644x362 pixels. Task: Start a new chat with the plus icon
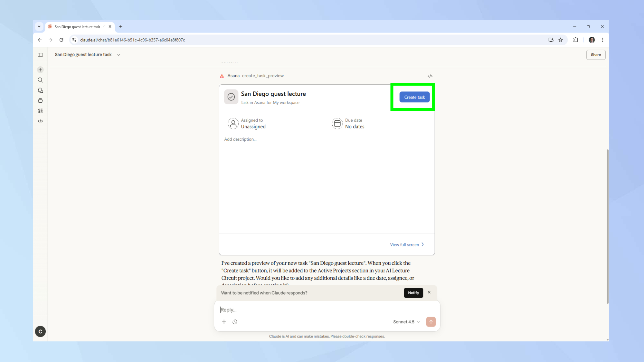coord(40,70)
